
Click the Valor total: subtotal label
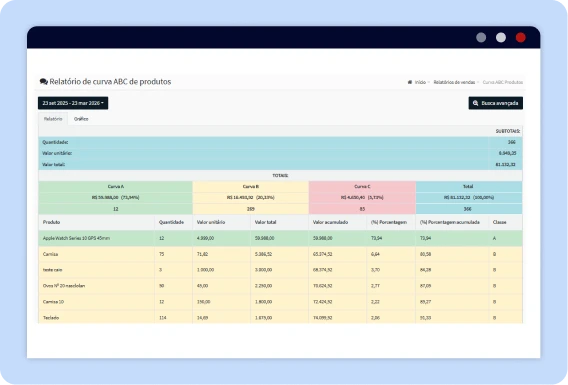coord(53,164)
